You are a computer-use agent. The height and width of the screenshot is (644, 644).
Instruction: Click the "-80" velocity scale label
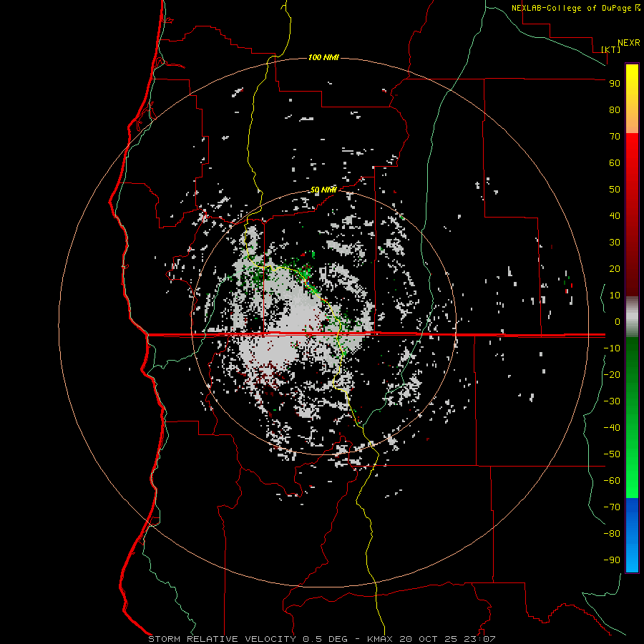(612, 534)
